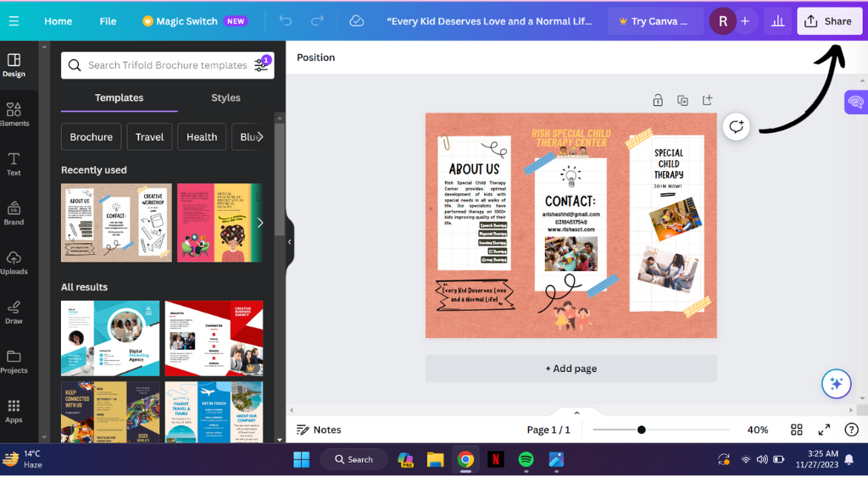
Task: Open the Uploads panel
Action: click(14, 263)
